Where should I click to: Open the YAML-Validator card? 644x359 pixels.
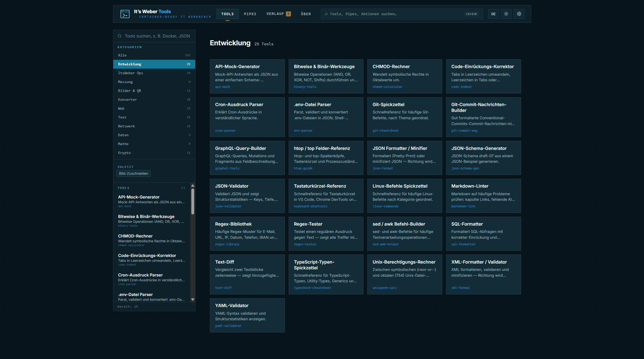click(247, 315)
